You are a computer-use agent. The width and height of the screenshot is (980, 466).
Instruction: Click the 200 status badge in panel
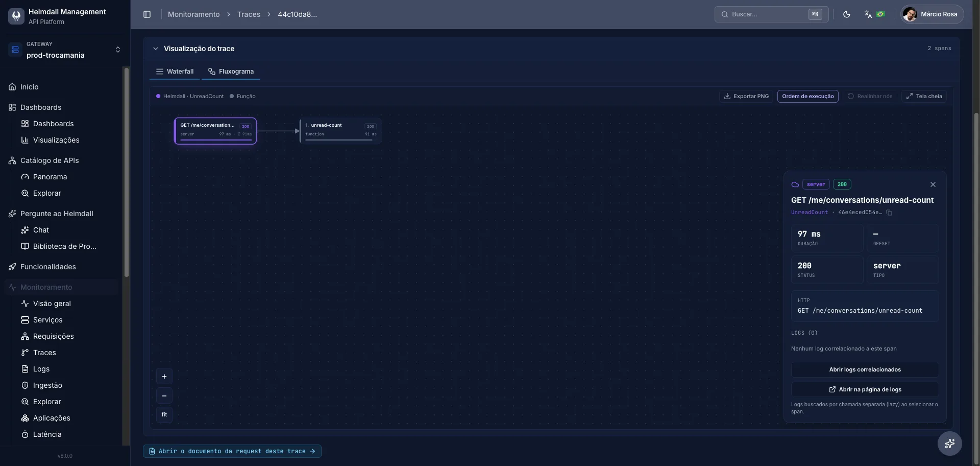(842, 184)
